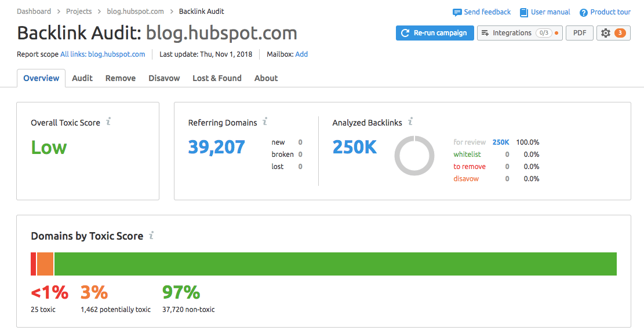644x334 pixels.
Task: Go to the Lost & Found tab
Action: 217,78
